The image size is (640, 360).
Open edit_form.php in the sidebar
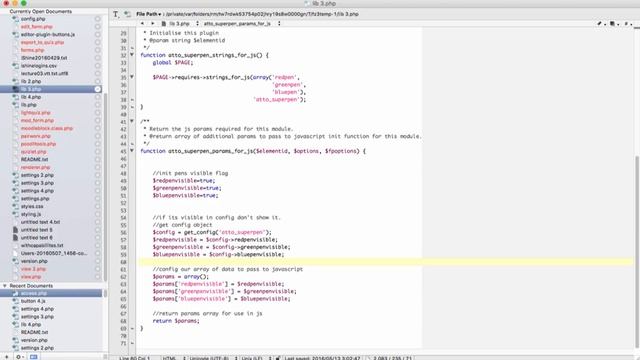click(x=36, y=27)
